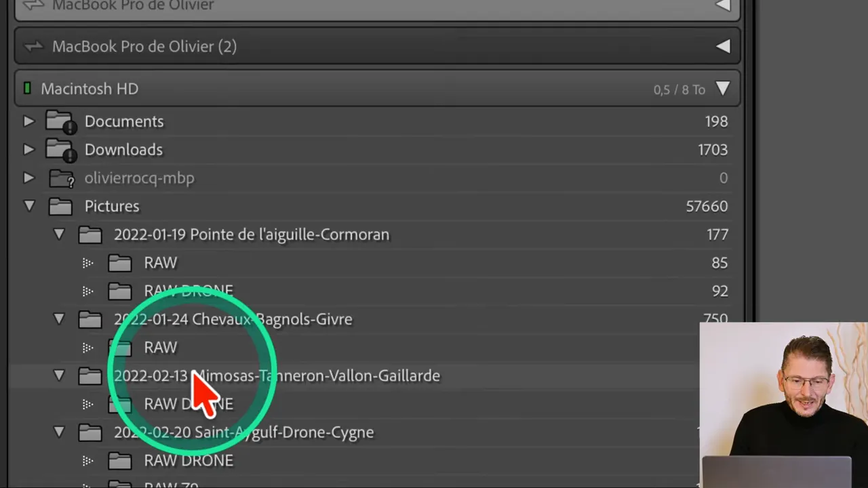Image resolution: width=868 pixels, height=488 pixels.
Task: Collapse the MacBook Pro de Olivier (2) panel chevron
Action: [723, 46]
